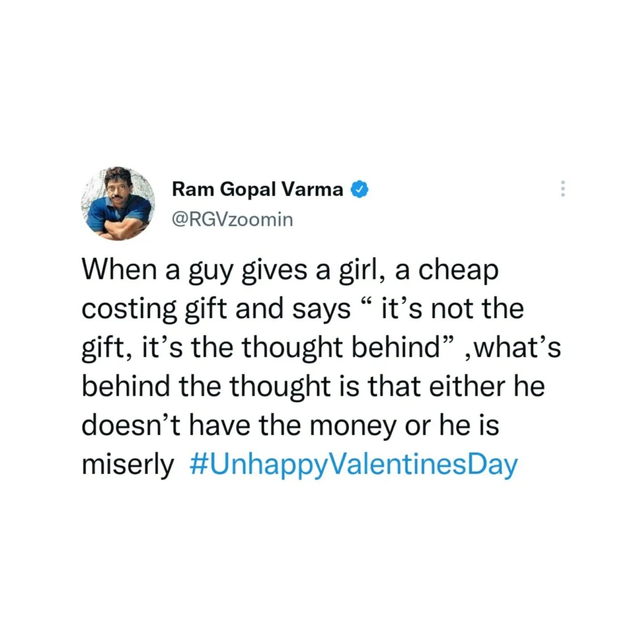Click the word "says" in the tweet
644x644 pixels.
(x=322, y=309)
